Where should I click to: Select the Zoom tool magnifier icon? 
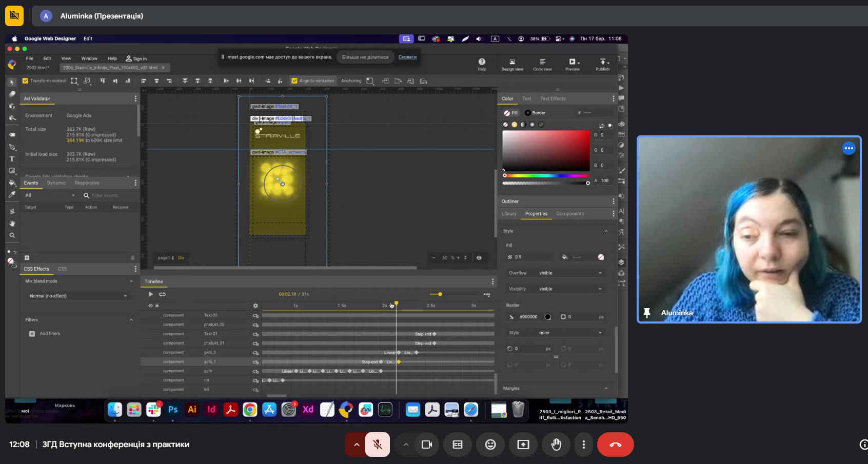[12, 236]
